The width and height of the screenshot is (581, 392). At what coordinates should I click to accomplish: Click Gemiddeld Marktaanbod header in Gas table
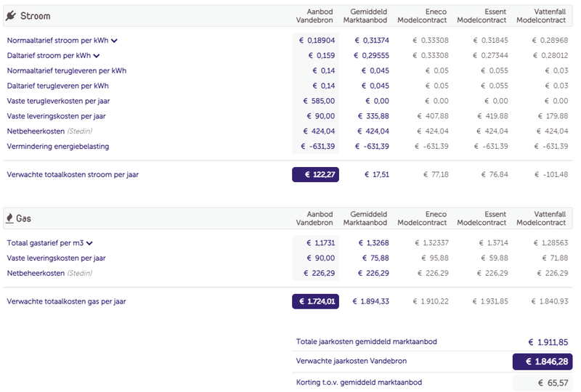pos(365,219)
